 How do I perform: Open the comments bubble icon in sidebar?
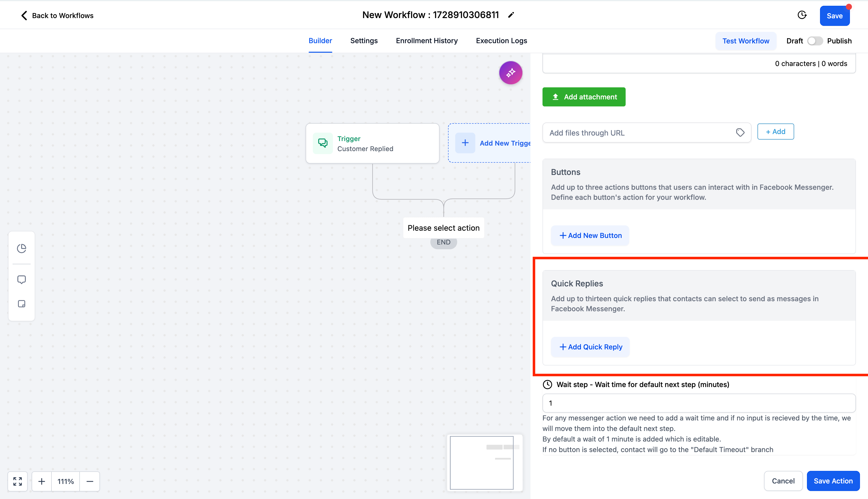tap(22, 280)
